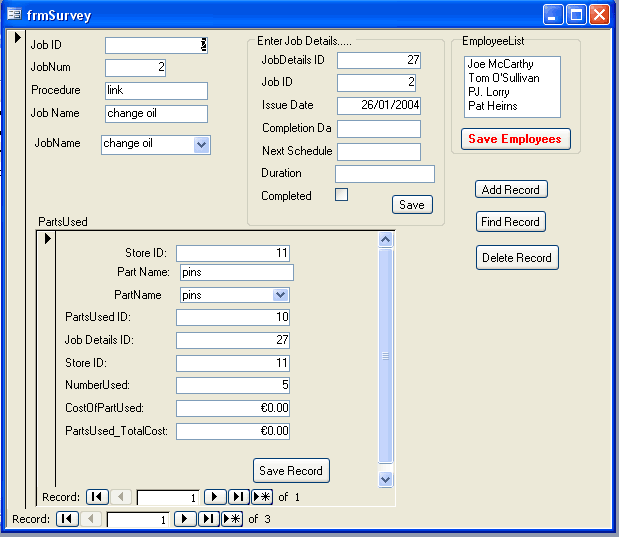Select Tom O'Sullivan in EmployeeList
The height and width of the screenshot is (537, 619).
coord(504,78)
